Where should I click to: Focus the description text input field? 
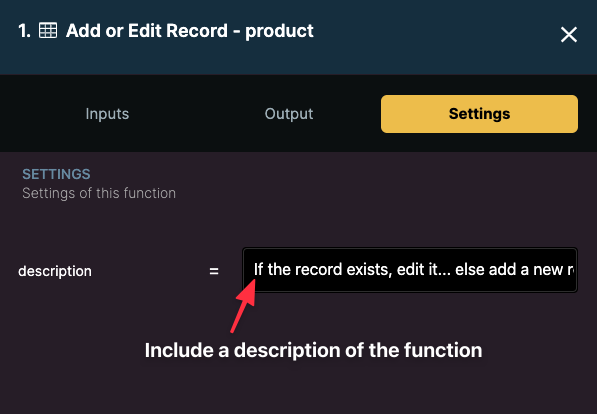coord(410,270)
